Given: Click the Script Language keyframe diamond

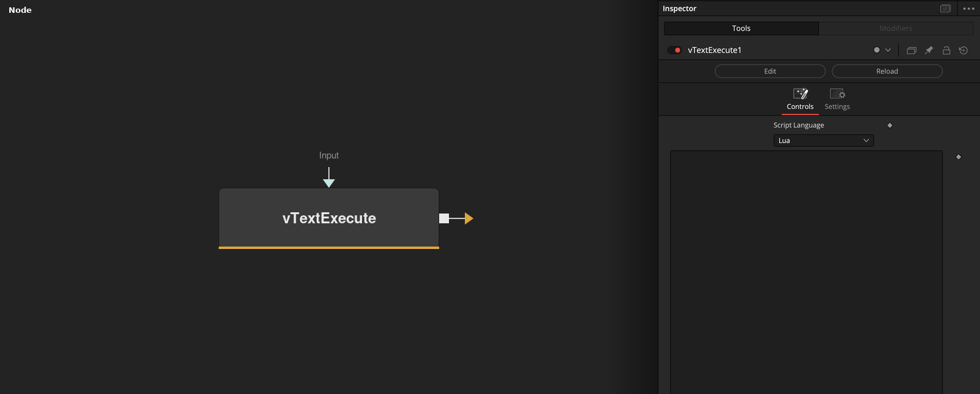Looking at the screenshot, I should (x=890, y=125).
